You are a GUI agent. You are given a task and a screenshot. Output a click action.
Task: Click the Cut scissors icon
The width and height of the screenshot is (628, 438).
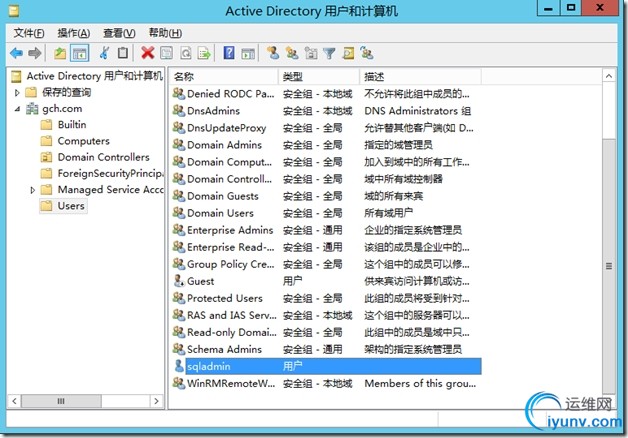(x=105, y=53)
